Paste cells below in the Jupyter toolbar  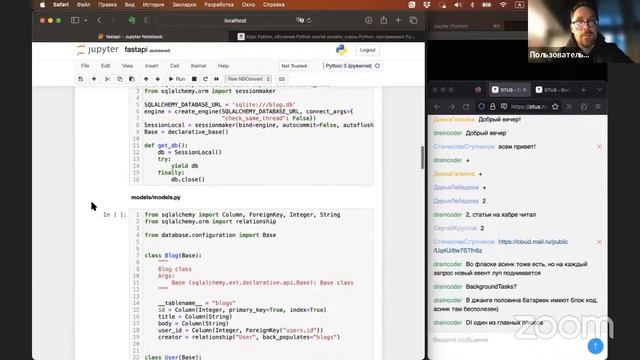pos(131,79)
